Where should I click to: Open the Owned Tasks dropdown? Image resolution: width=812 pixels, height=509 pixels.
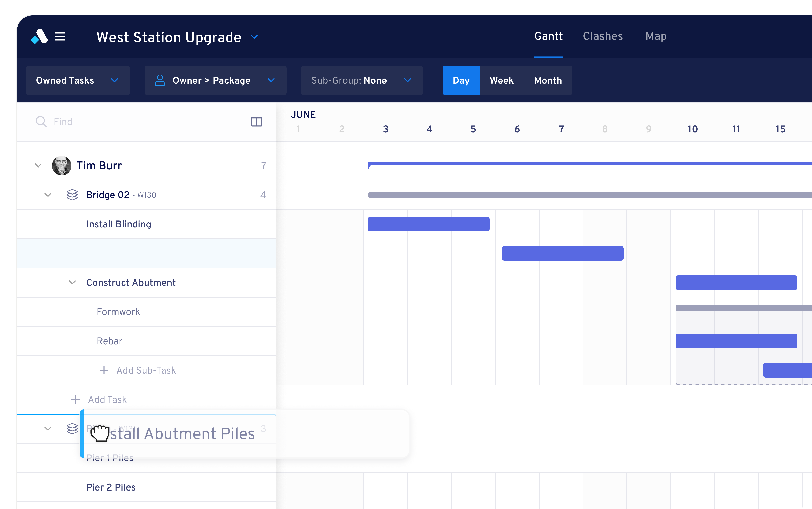click(x=78, y=80)
